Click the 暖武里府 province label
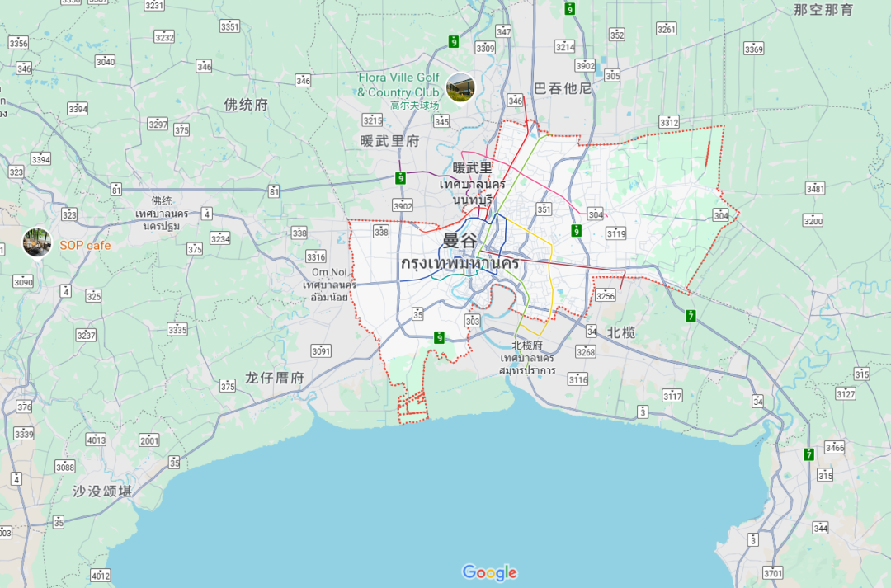This screenshot has height=588, width=891. point(389,141)
